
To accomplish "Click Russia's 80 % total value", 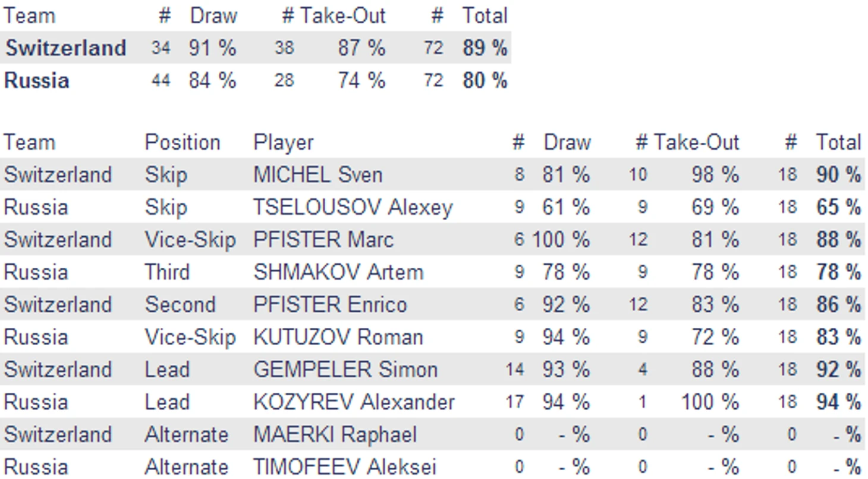I will point(485,80).
